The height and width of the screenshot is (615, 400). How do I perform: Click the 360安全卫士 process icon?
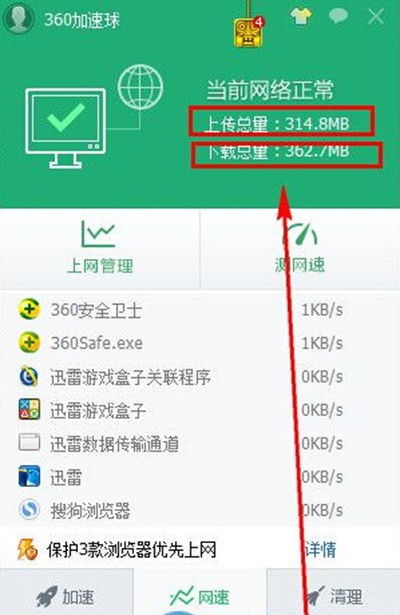click(x=29, y=309)
